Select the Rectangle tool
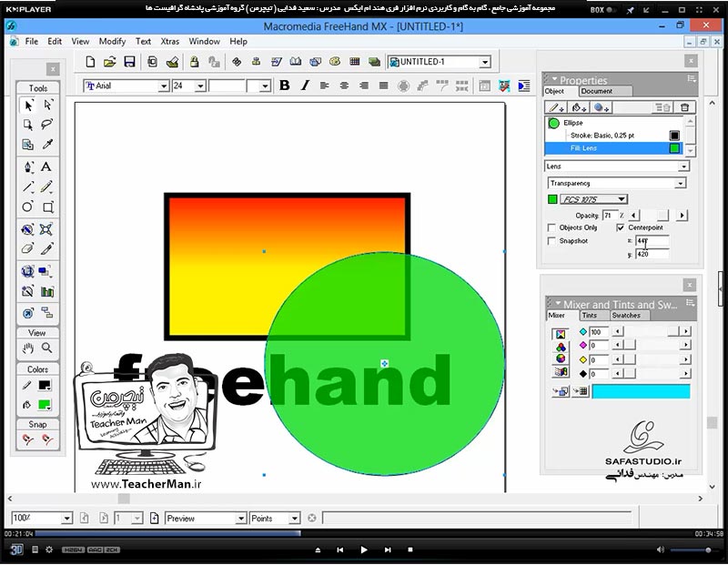728x565 pixels. pos(48,207)
